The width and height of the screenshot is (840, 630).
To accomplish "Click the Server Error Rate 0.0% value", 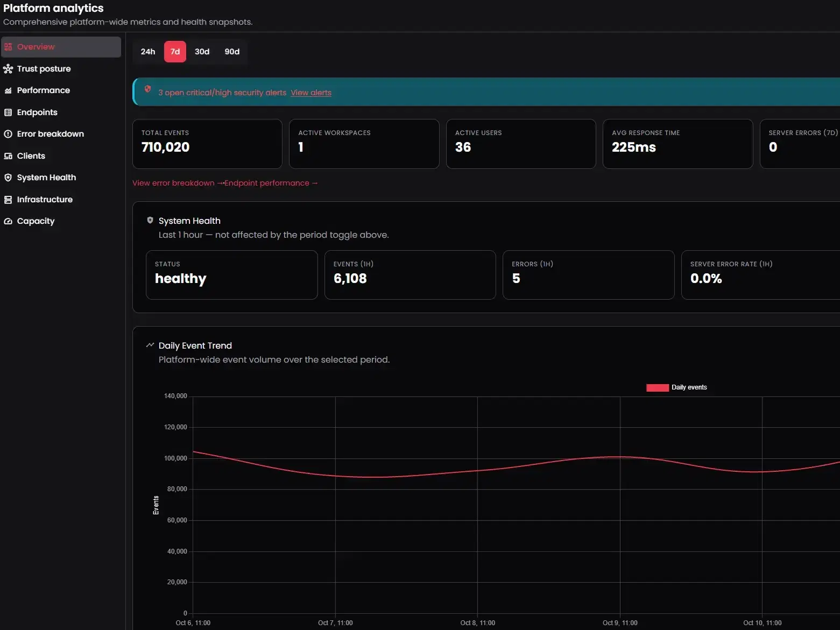I will point(706,279).
